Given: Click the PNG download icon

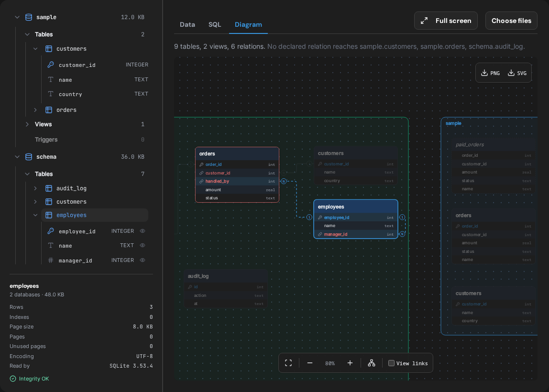Looking at the screenshot, I should [484, 73].
